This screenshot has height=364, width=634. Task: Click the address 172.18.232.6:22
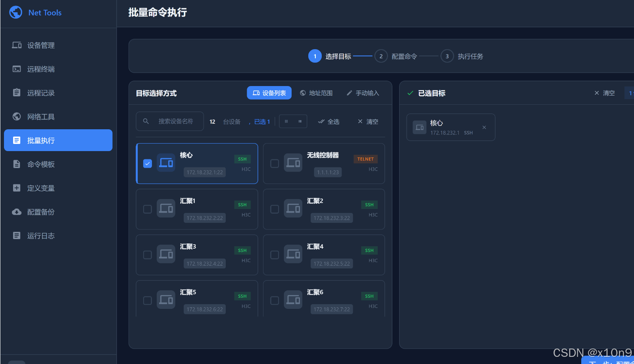pos(205,309)
